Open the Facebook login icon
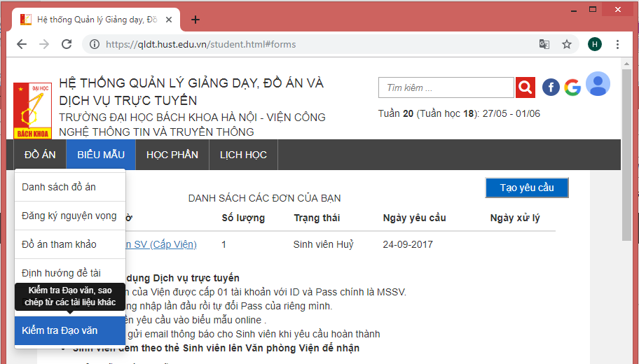This screenshot has height=364, width=639. [x=551, y=87]
